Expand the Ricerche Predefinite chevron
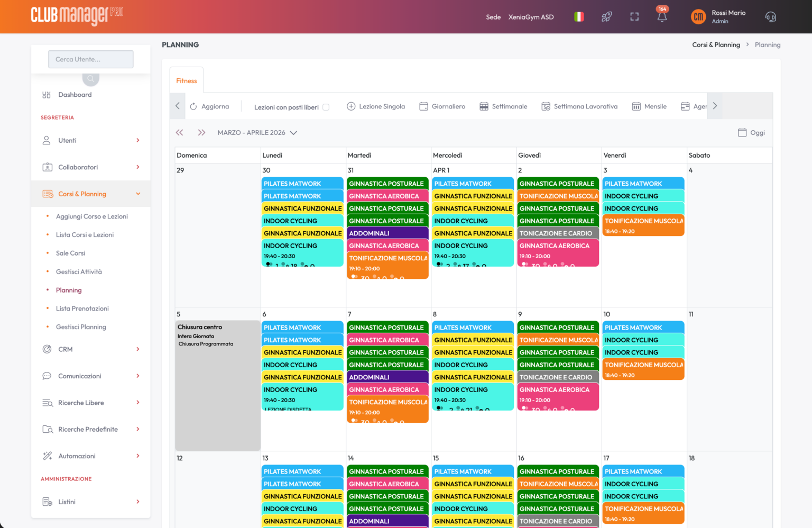Screen dimensions: 812x528 pyautogui.click(x=138, y=429)
